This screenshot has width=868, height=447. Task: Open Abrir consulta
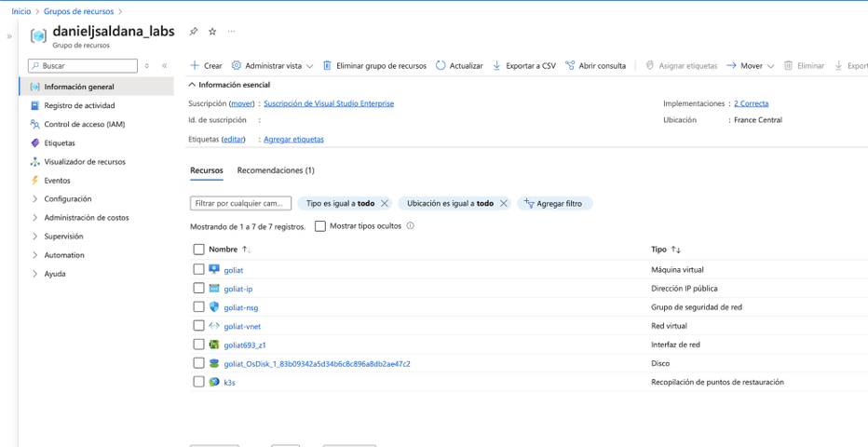[x=596, y=66]
